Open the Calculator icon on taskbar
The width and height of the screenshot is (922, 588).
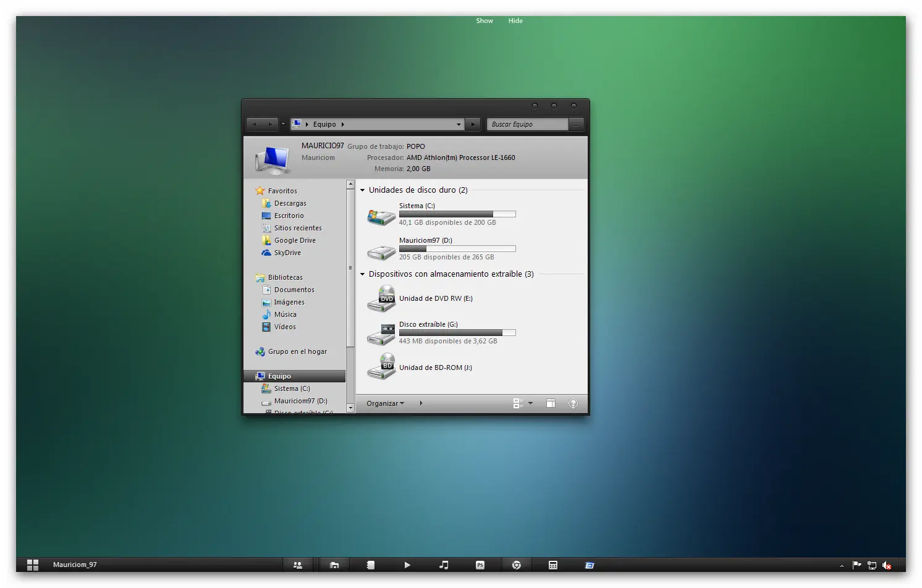pyautogui.click(x=553, y=565)
